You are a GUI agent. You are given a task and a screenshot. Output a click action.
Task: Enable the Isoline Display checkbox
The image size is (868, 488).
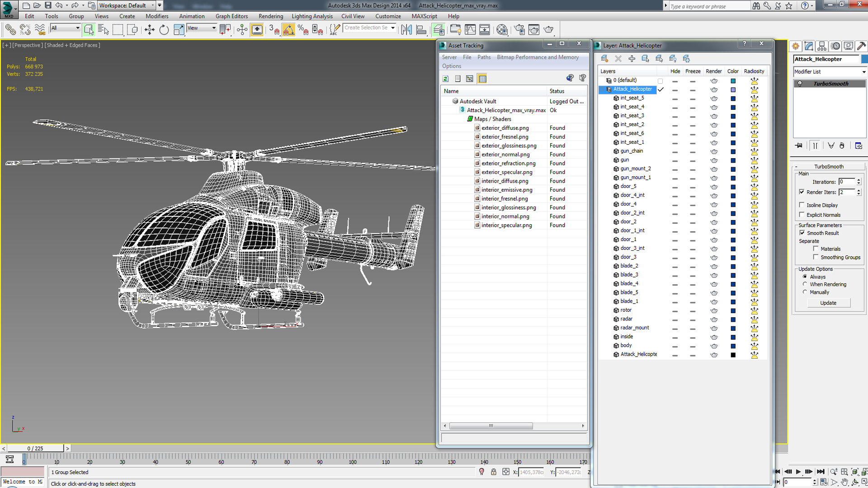pos(802,205)
